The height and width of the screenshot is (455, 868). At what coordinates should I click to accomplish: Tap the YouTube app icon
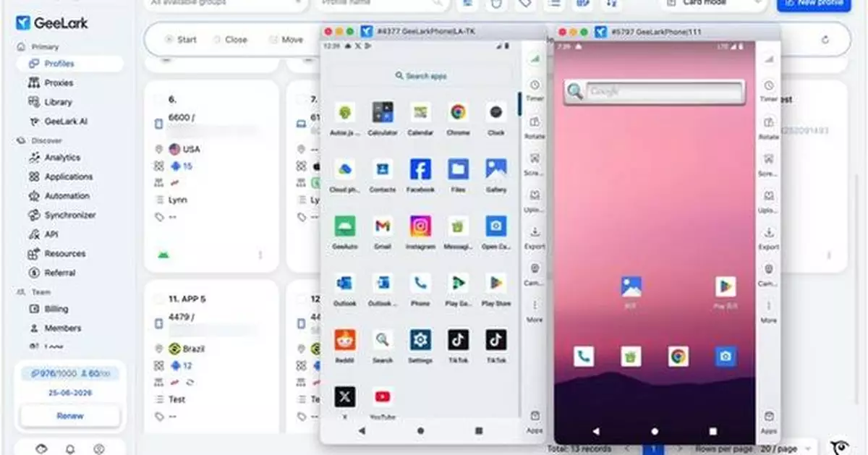pyautogui.click(x=383, y=396)
